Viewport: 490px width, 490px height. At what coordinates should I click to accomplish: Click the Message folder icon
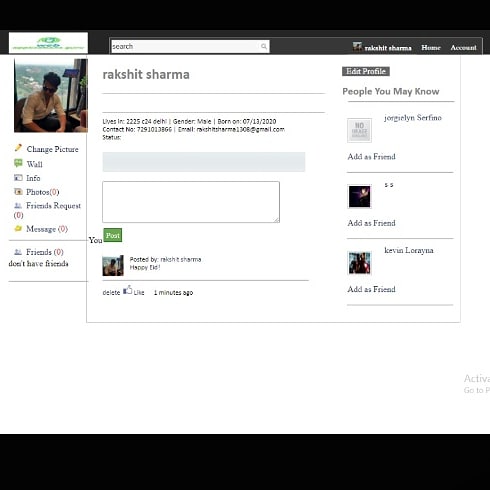(18, 228)
